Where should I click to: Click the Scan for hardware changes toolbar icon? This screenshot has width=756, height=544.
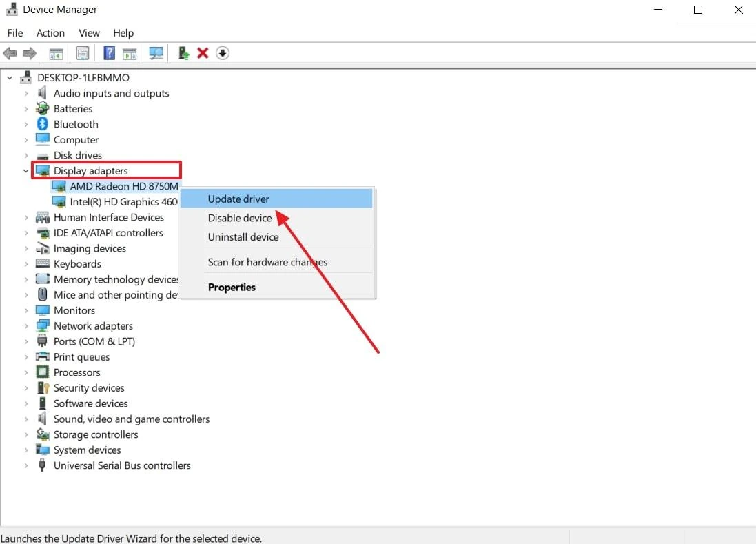pyautogui.click(x=156, y=53)
